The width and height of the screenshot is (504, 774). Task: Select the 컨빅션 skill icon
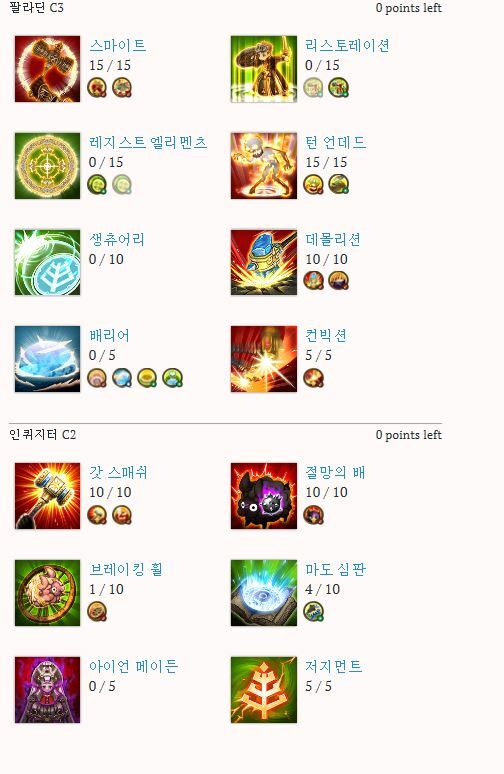point(264,359)
